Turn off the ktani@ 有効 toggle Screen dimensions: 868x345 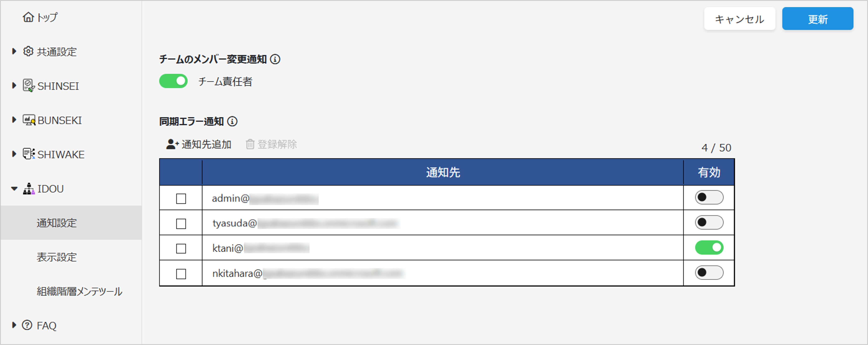[709, 248]
